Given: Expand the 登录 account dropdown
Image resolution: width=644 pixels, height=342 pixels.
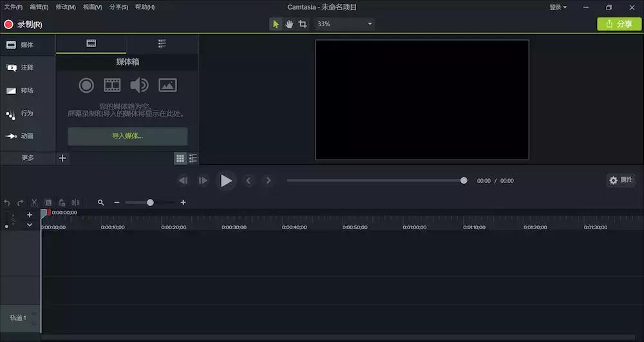Looking at the screenshot, I should (558, 7).
